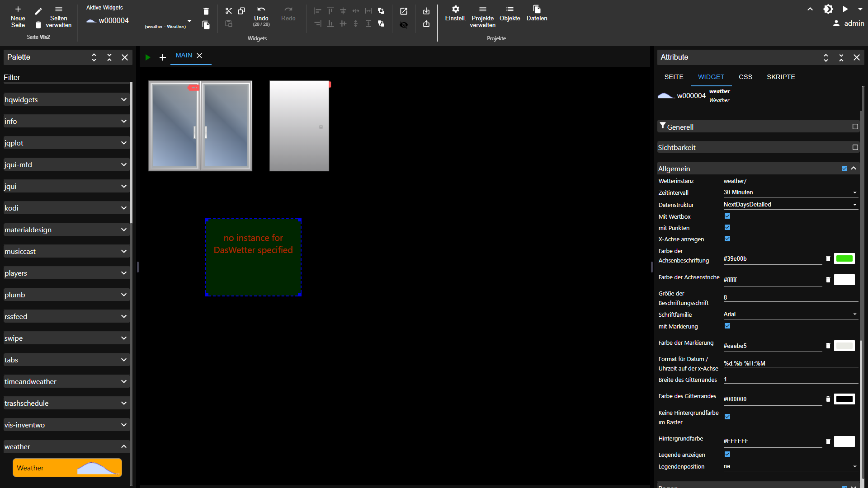
Task: Open the Datenstruktur dropdown
Action: [790, 205]
